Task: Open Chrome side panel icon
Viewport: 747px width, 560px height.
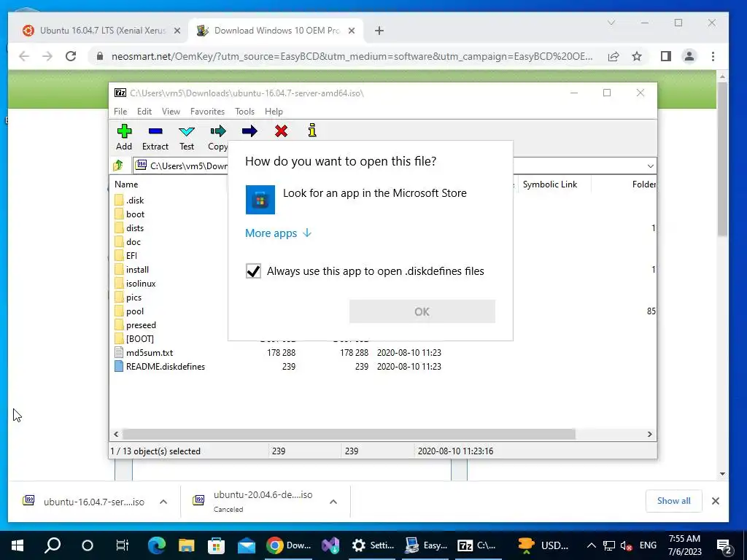Action: point(665,56)
